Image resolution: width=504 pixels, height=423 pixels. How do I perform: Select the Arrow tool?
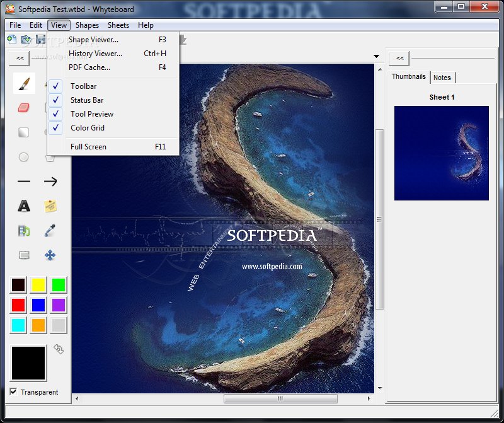[50, 182]
